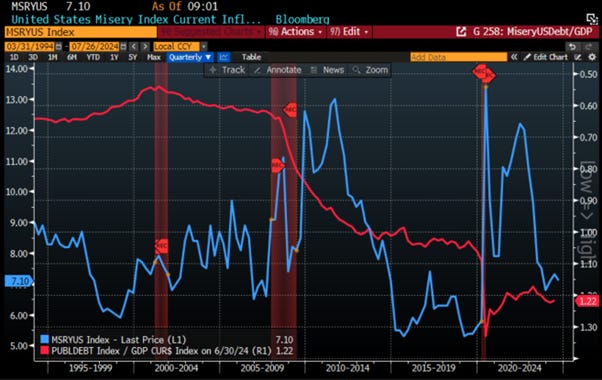Click the undo arrow icon
Viewport: 602px width, 380px height.
pyautogui.click(x=572, y=46)
